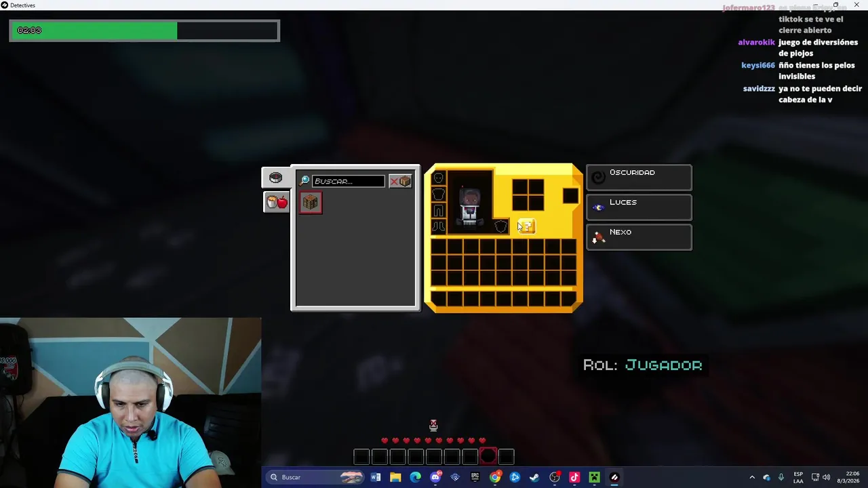The height and width of the screenshot is (488, 868).
Task: Open File Explorer from the taskbar
Action: click(395, 477)
